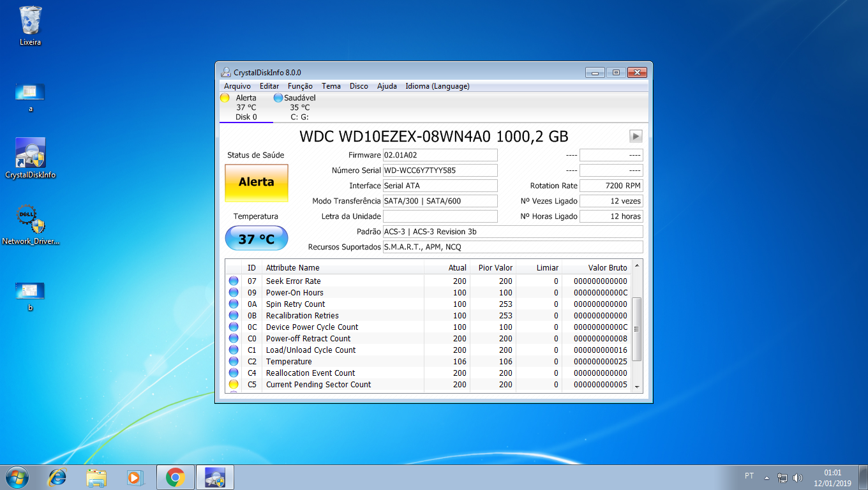Click blue status icon of attribute C2
Screen dimensions: 868x490
pyautogui.click(x=234, y=362)
